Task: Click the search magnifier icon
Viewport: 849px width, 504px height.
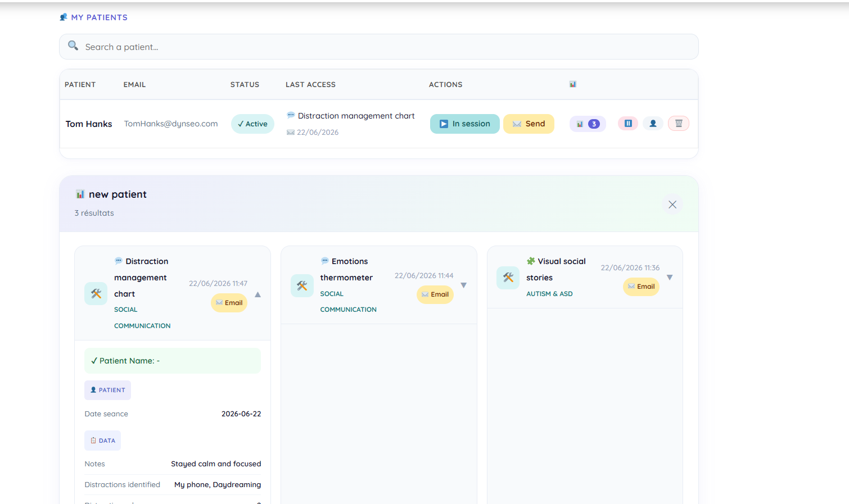Action: coord(73,46)
